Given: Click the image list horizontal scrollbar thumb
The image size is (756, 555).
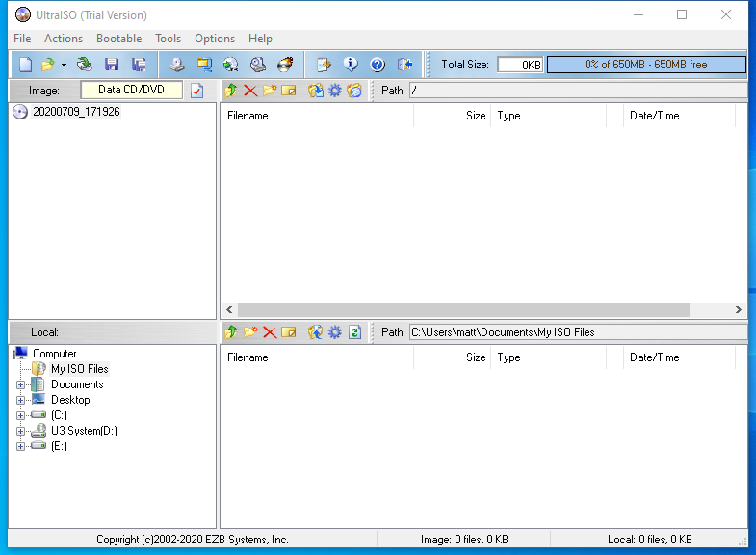Looking at the screenshot, I should 463,309.
